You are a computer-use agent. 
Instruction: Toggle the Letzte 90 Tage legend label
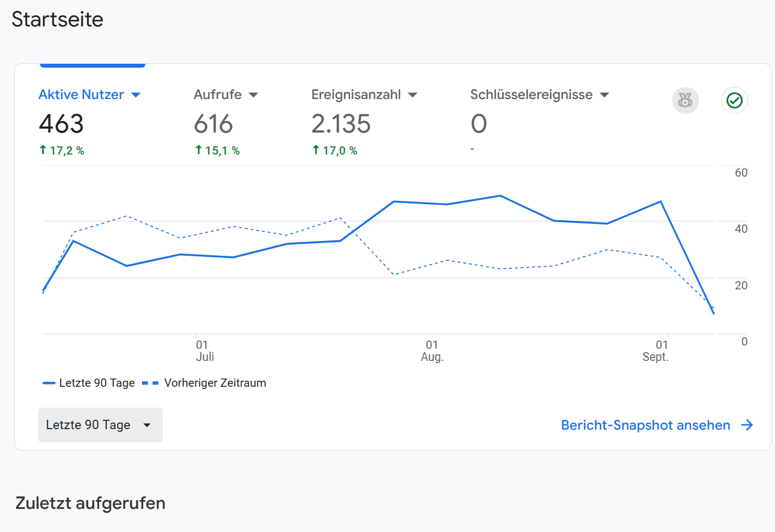click(x=97, y=383)
